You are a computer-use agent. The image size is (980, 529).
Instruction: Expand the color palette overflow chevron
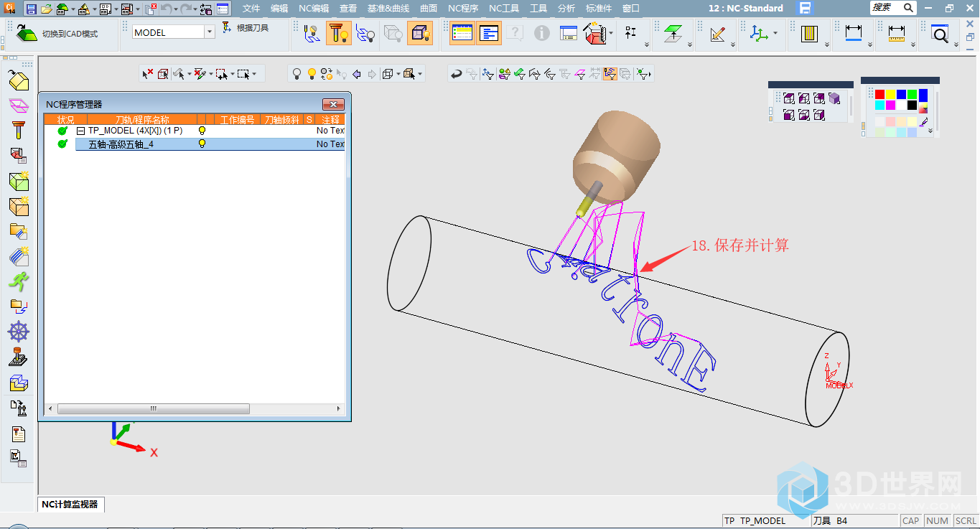coord(930,131)
